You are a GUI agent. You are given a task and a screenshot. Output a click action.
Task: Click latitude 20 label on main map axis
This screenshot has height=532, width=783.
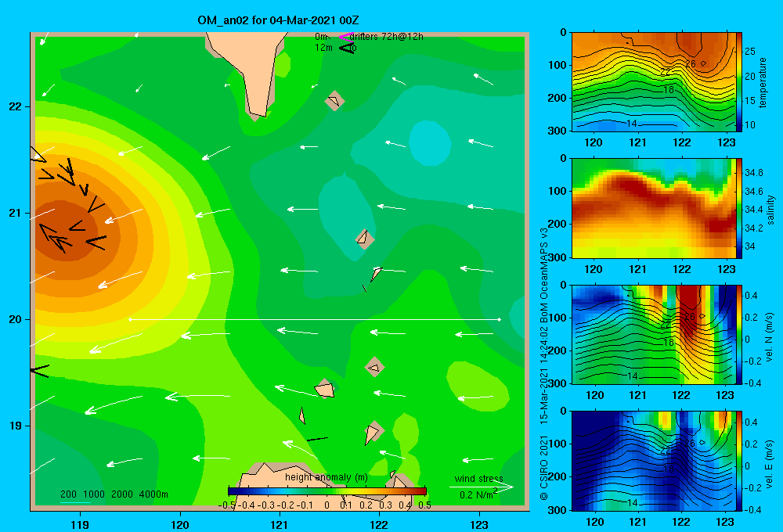pyautogui.click(x=15, y=319)
